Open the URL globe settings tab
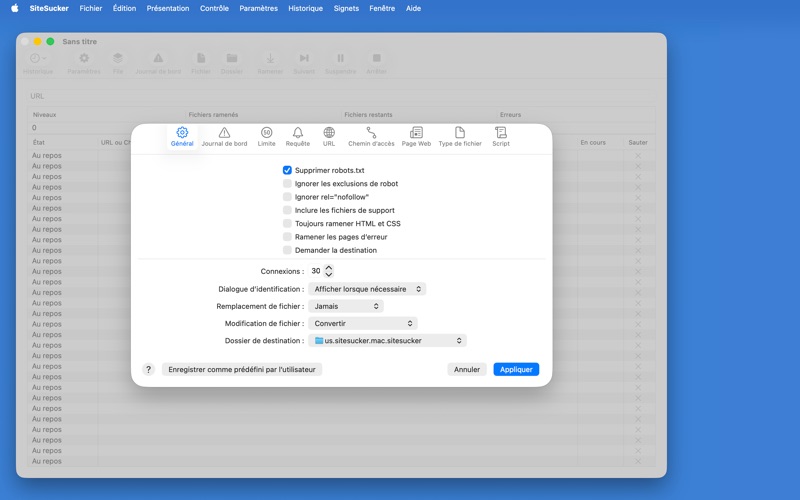This screenshot has height=500, width=800. pos(329,137)
